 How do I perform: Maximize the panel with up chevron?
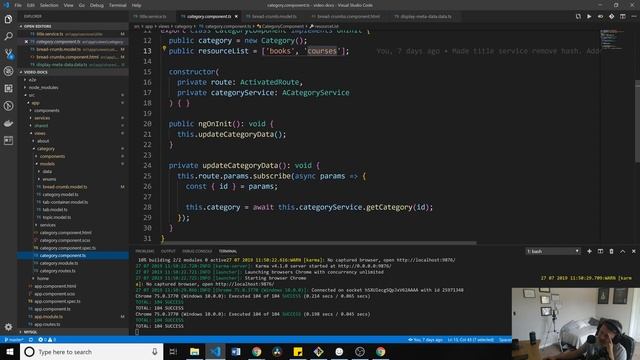tap(622, 251)
